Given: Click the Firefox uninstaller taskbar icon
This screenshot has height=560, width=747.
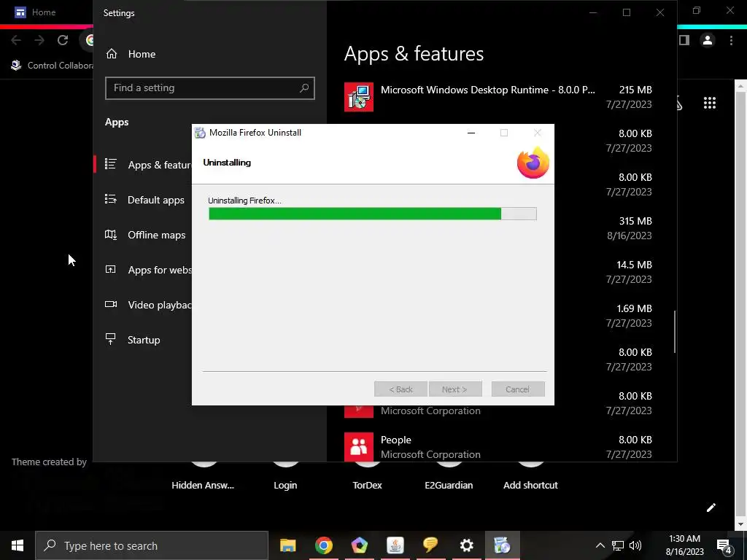Looking at the screenshot, I should (502, 545).
